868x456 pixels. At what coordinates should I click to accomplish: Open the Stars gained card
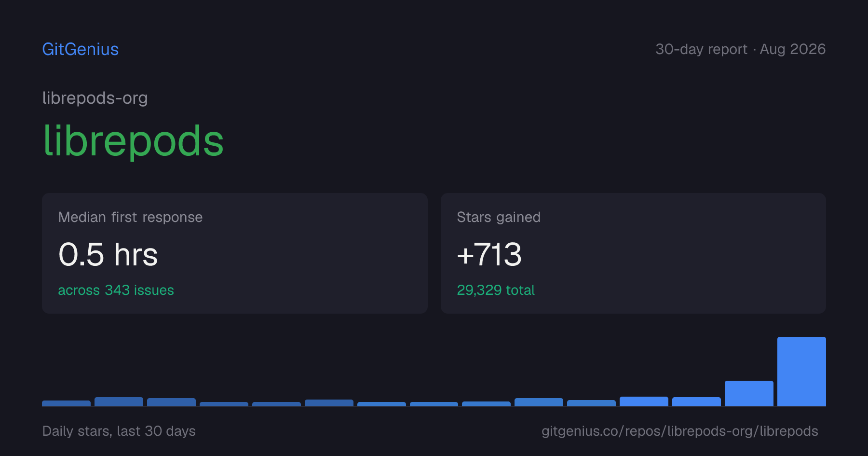tap(633, 253)
